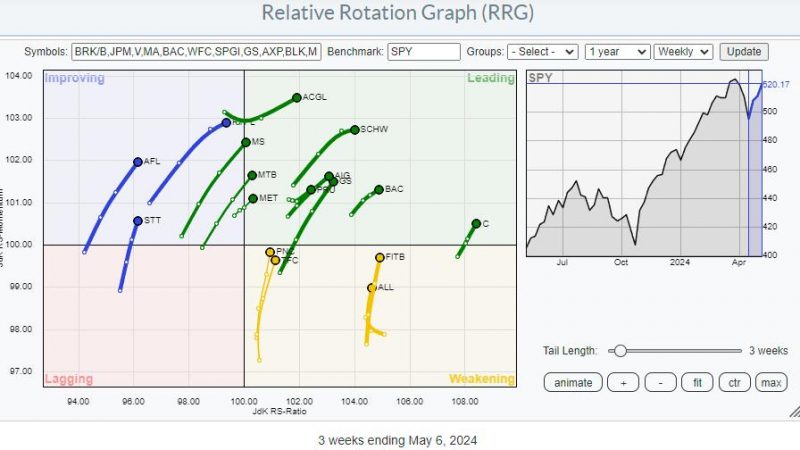The image size is (800, 450).
Task: Select the BAC data point
Action: click(x=379, y=190)
